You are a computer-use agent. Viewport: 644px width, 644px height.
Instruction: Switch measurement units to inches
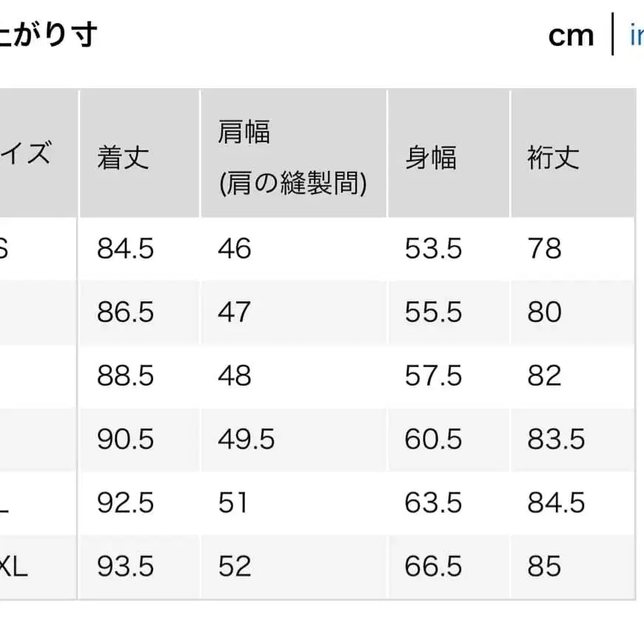coord(638,35)
